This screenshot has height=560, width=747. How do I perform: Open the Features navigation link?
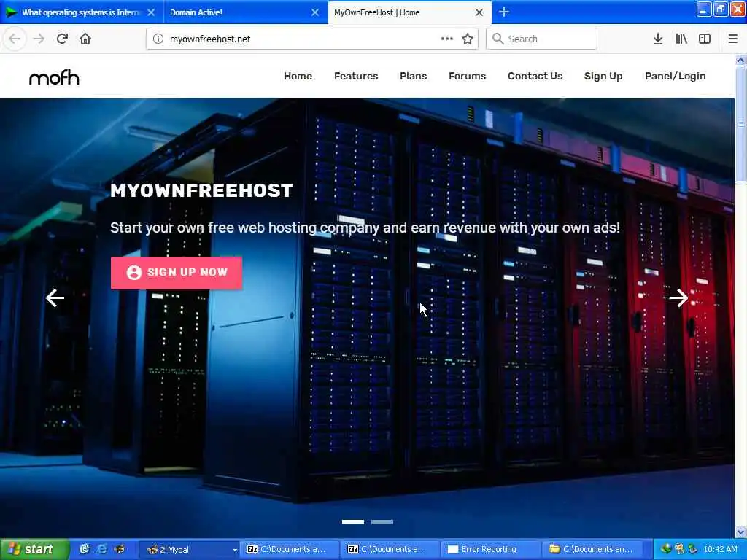click(x=356, y=76)
